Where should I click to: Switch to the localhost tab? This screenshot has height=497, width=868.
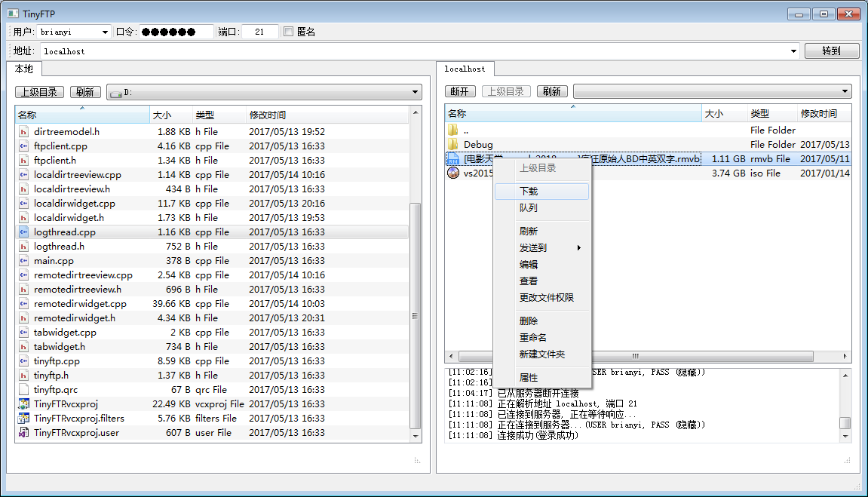466,68
